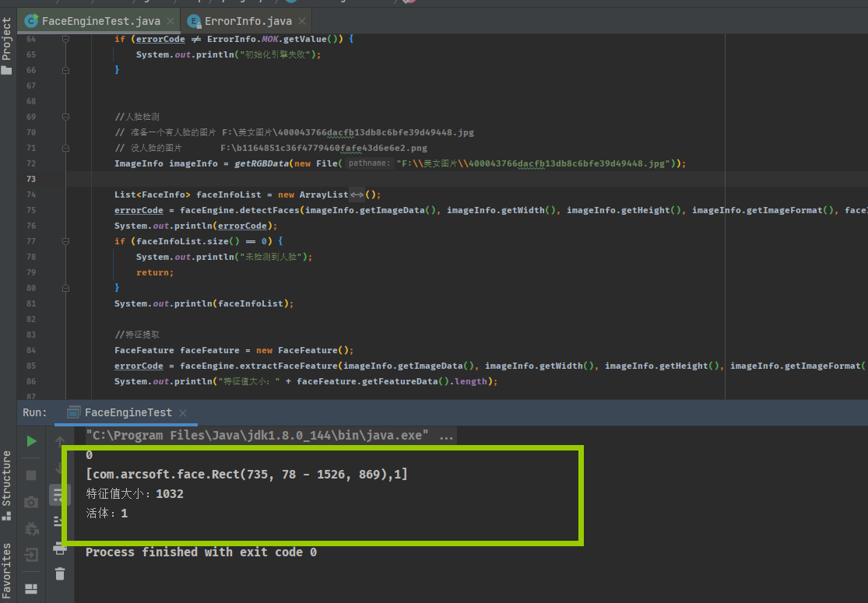Click the Run: panel label
Image resolution: width=868 pixels, height=603 pixels.
click(x=34, y=412)
